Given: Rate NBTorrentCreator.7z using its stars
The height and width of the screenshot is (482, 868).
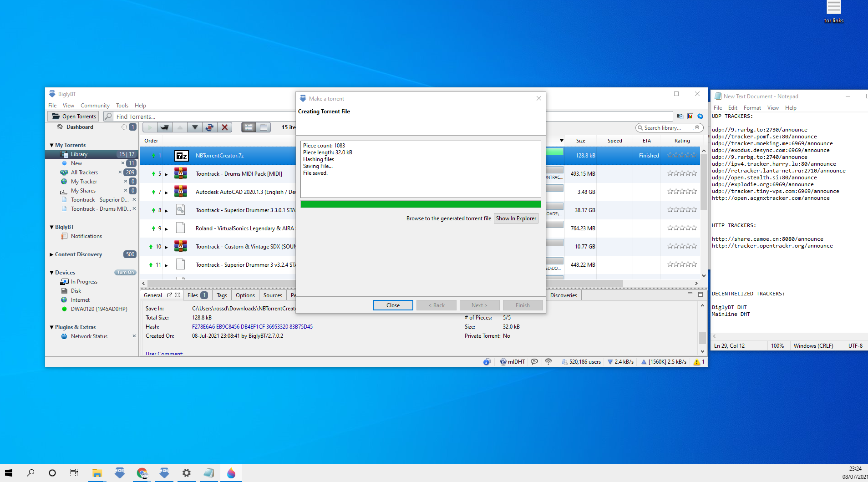Looking at the screenshot, I should tap(682, 155).
